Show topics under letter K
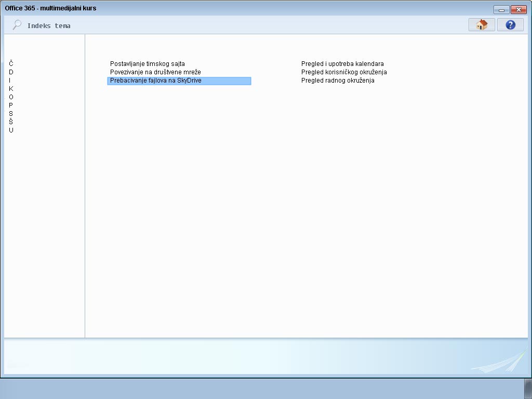This screenshot has height=399, width=532. click(11, 89)
